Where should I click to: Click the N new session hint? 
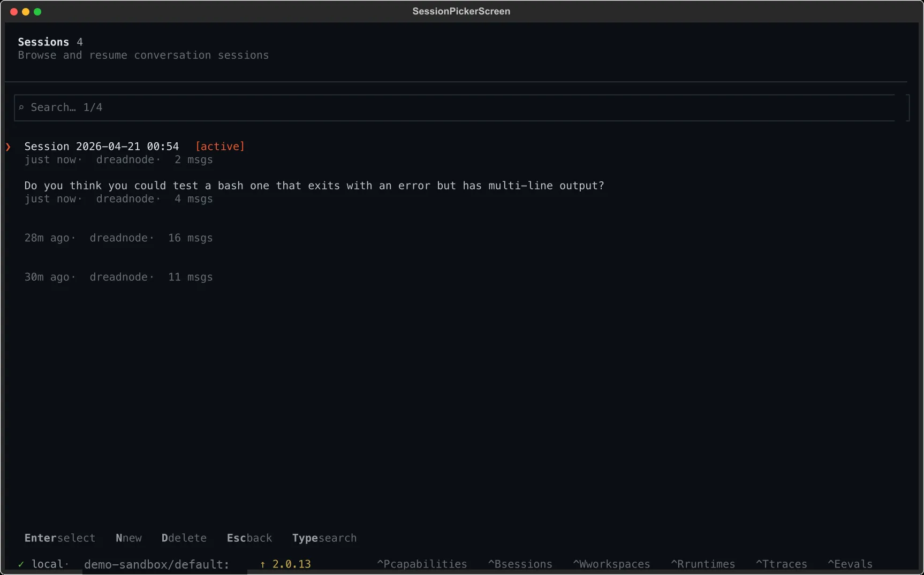pyautogui.click(x=129, y=538)
